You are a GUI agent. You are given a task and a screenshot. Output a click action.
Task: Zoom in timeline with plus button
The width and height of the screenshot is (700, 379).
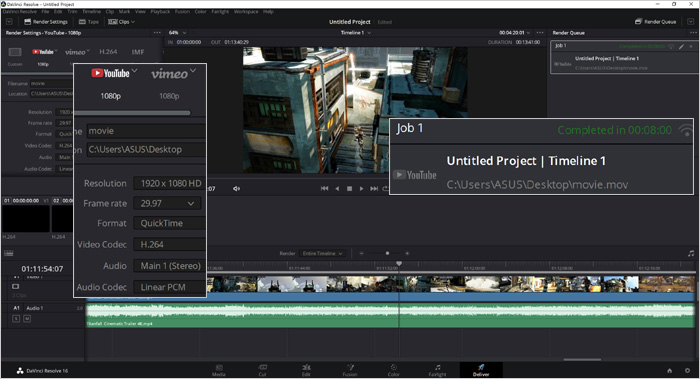pos(407,253)
